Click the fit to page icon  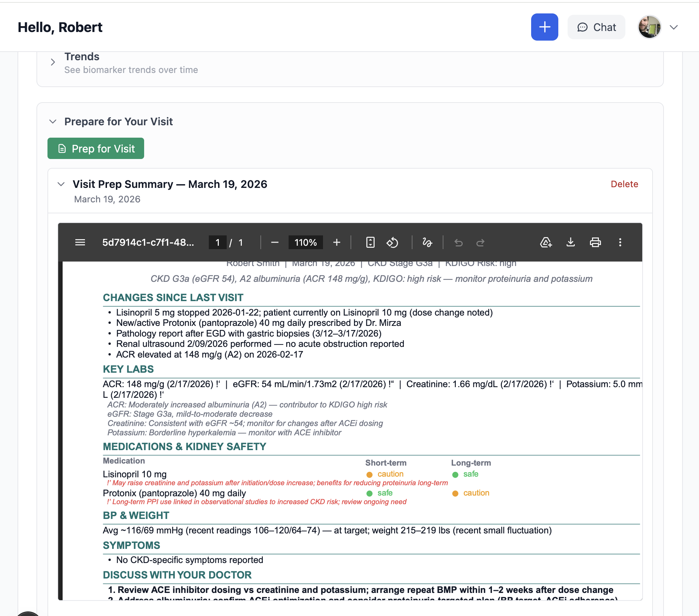click(x=370, y=243)
